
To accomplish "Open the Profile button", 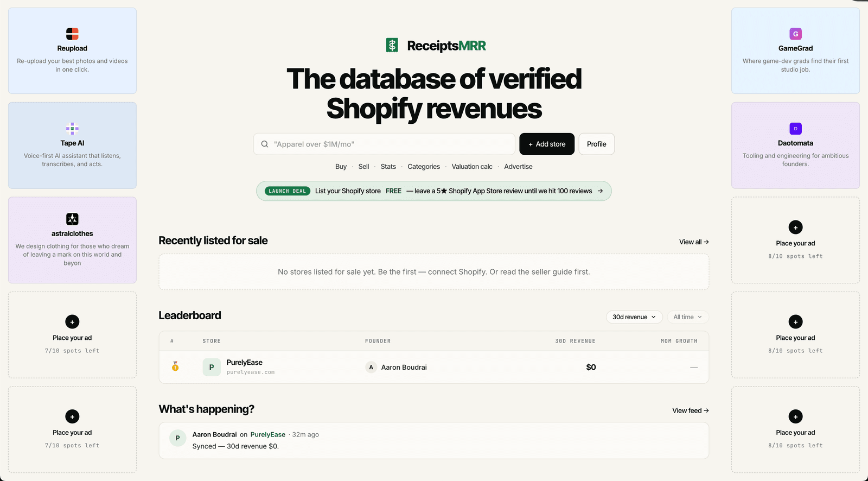I will point(596,144).
